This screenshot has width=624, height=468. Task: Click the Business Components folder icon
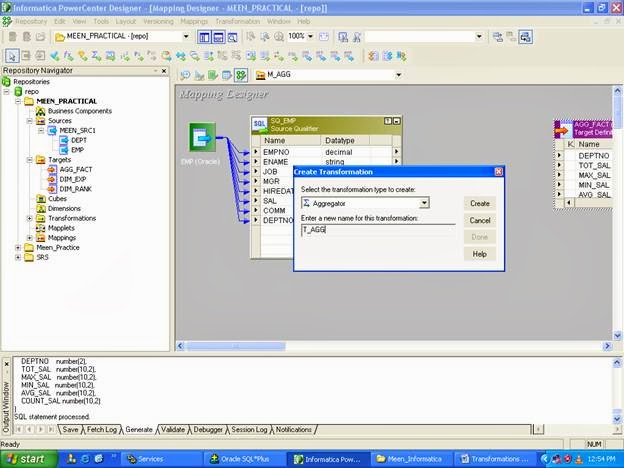point(41,111)
